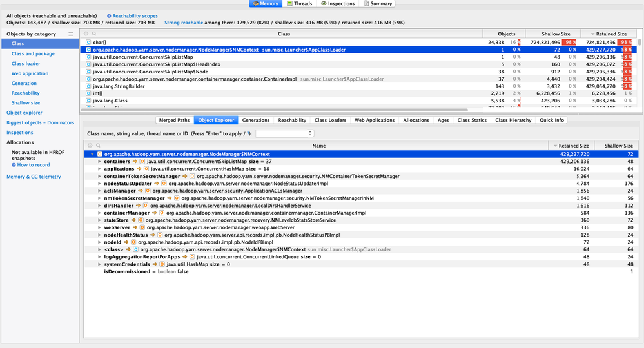Open the Object Explorer tab
The height and width of the screenshot is (348, 644).
(216, 121)
